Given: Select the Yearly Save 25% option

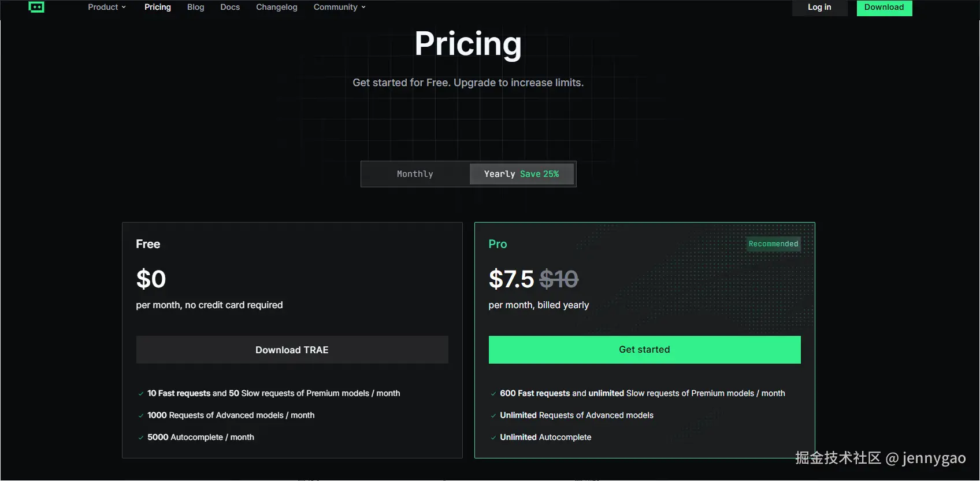Looking at the screenshot, I should (521, 174).
